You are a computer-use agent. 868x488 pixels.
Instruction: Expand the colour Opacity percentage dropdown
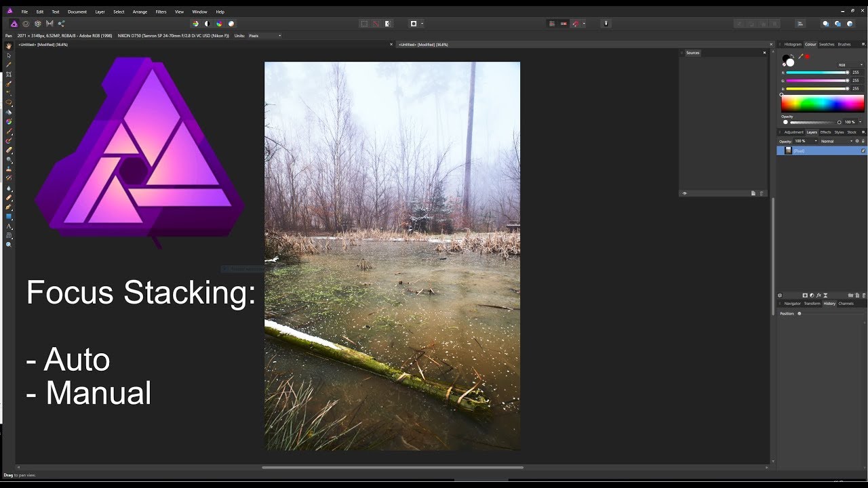click(860, 122)
